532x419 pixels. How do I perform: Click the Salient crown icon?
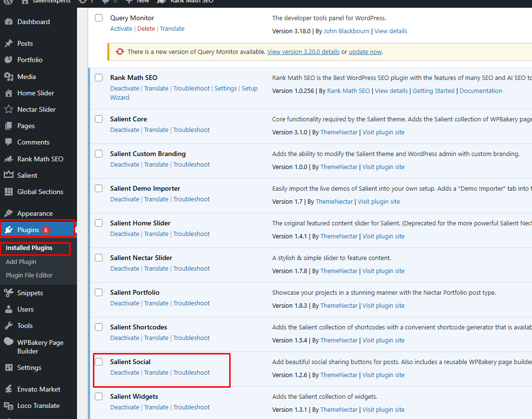9,175
